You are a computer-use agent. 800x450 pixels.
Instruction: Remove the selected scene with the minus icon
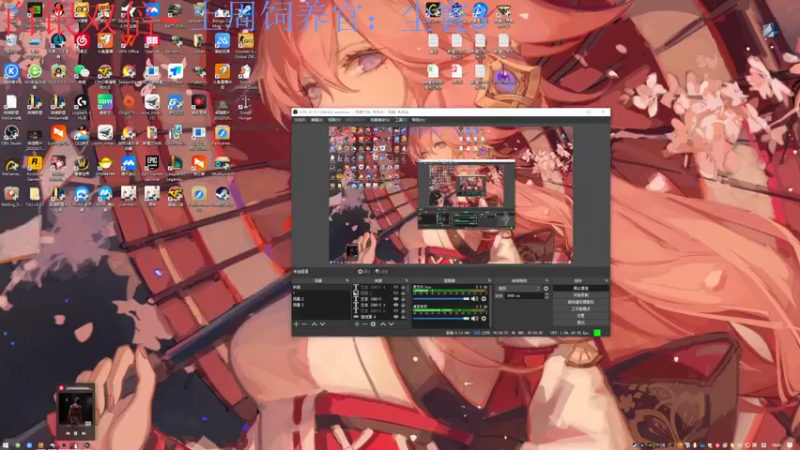(304, 324)
